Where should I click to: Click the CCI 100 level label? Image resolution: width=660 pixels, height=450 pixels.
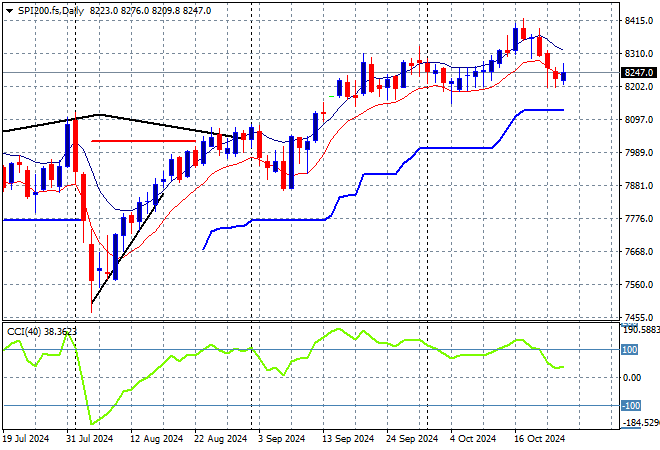point(630,350)
